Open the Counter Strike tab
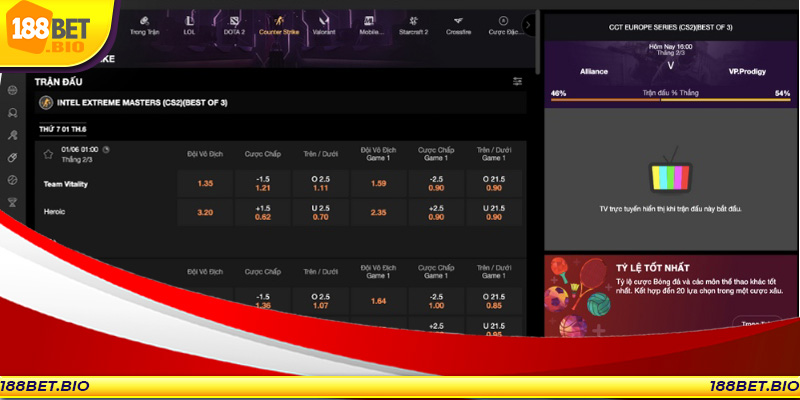800x400 pixels. [281, 24]
